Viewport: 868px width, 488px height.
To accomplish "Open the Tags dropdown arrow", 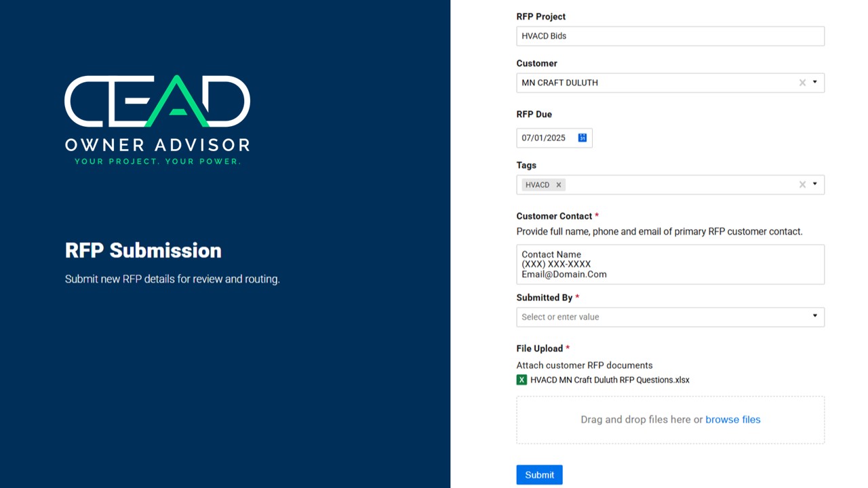I will [814, 184].
